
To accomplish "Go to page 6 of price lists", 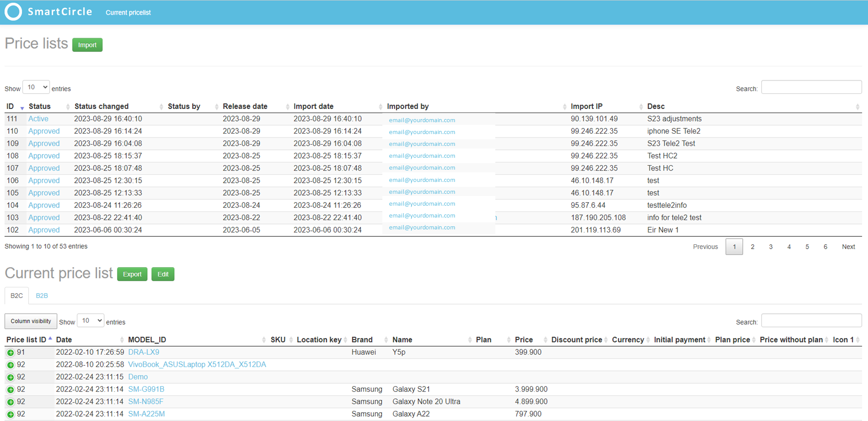I will pos(825,247).
